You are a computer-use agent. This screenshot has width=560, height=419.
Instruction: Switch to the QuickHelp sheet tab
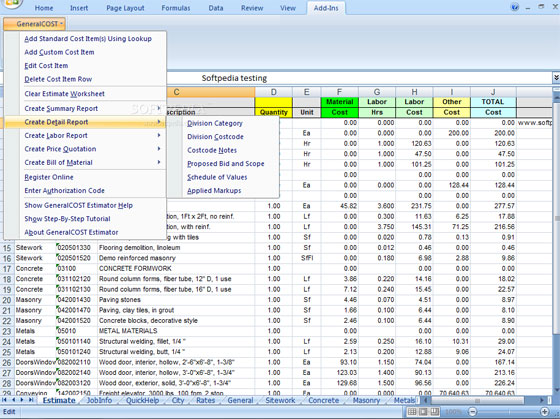pyautogui.click(x=142, y=400)
